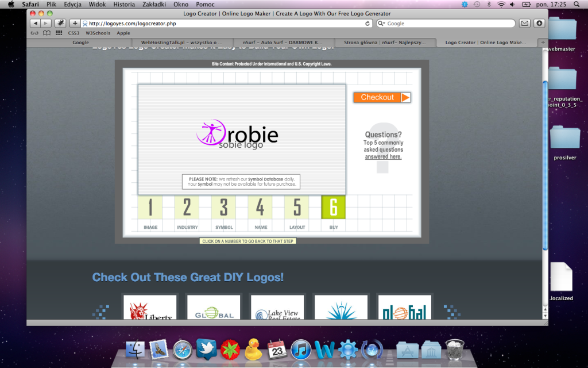Open the Apple bookmark in bookmarks bar
The width and height of the screenshot is (588, 368).
[x=123, y=33]
